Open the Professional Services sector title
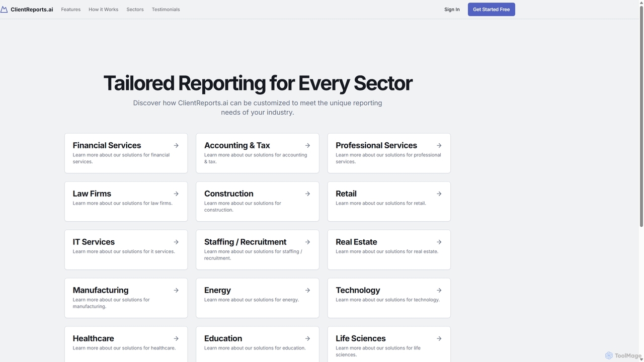The height and width of the screenshot is (362, 644). pyautogui.click(x=376, y=145)
